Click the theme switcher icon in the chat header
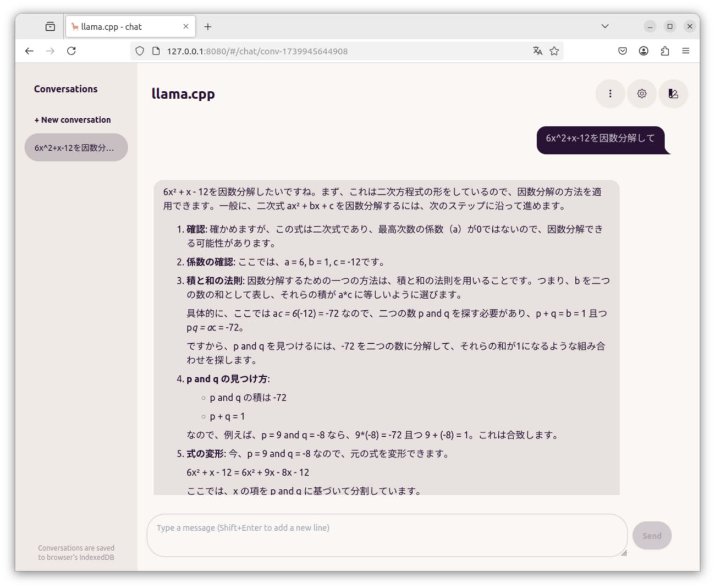The height and width of the screenshot is (588, 715). (x=673, y=94)
